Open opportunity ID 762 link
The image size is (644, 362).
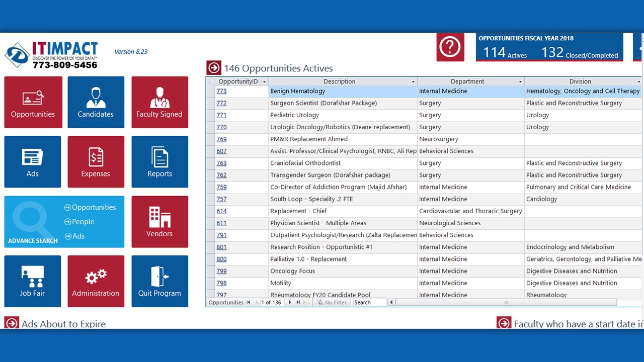point(221,175)
